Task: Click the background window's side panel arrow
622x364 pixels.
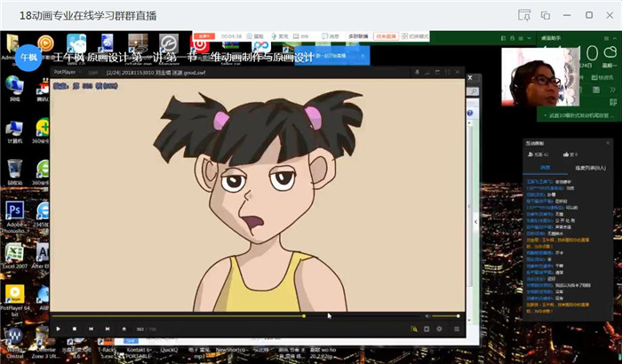Action: click(476, 222)
